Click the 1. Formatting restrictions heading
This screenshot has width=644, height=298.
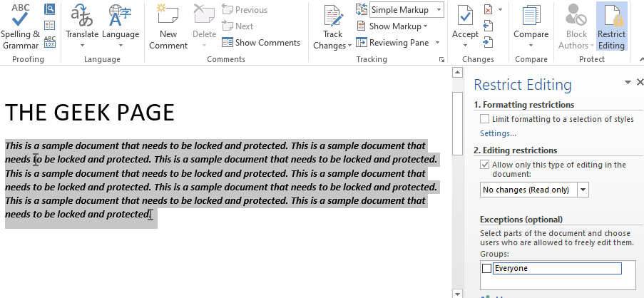pyautogui.click(x=523, y=105)
